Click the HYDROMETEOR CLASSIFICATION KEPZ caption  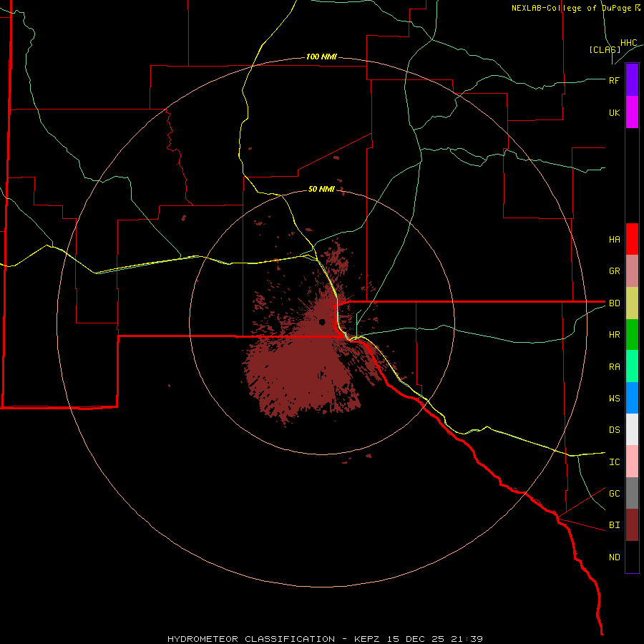325,639
